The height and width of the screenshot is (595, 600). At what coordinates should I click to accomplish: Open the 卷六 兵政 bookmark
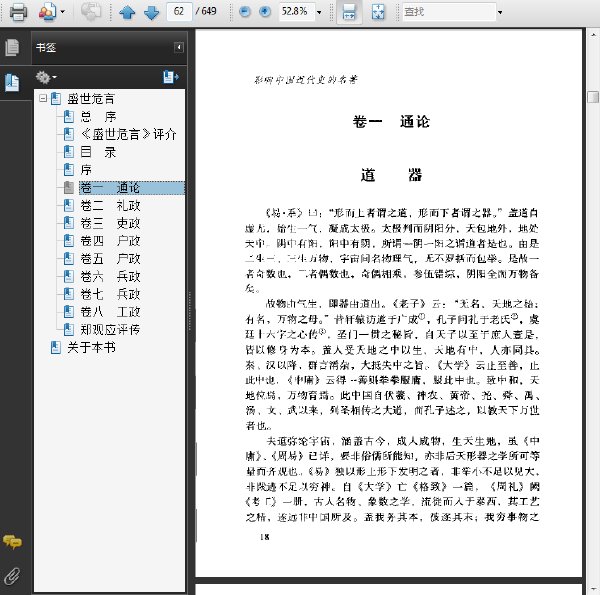tap(110, 276)
